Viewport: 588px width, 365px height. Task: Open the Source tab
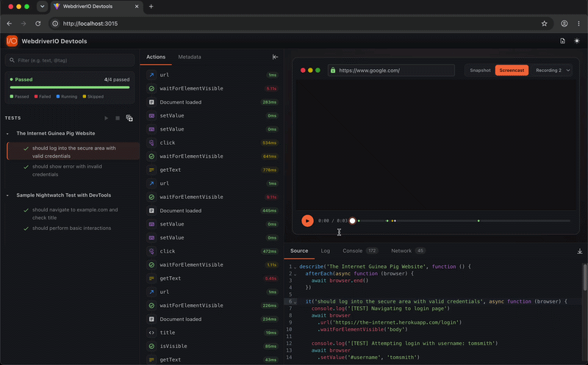coord(299,250)
